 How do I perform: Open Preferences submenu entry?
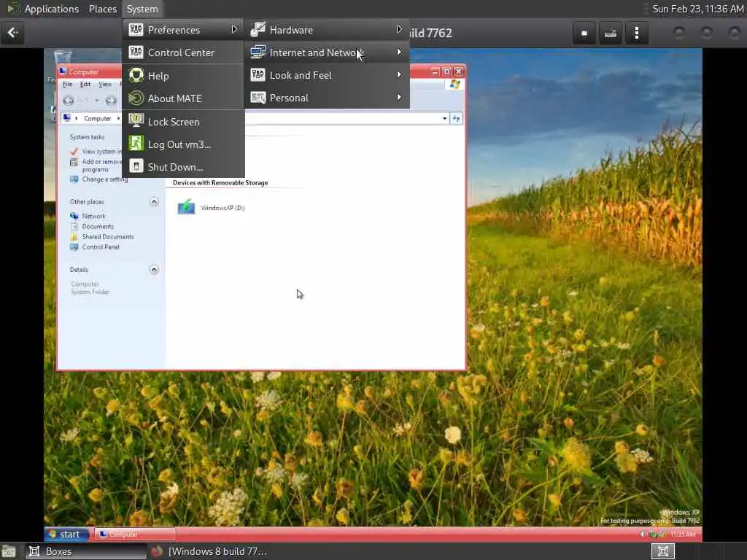click(x=183, y=29)
